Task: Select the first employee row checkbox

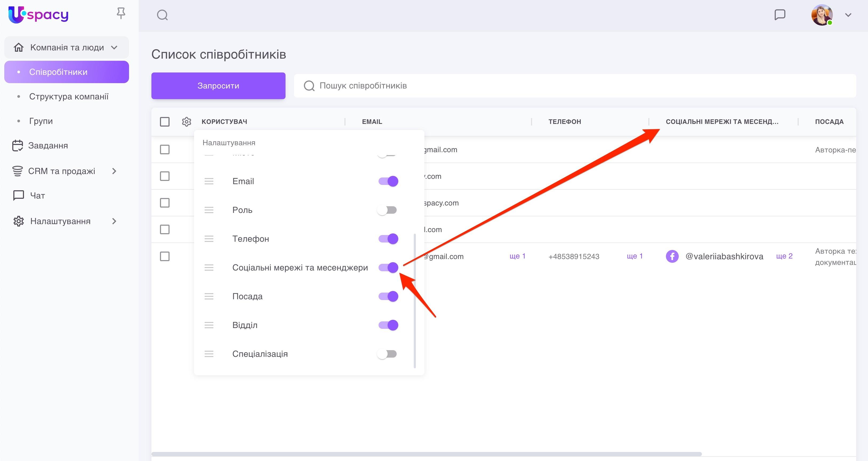Action: coord(165,149)
